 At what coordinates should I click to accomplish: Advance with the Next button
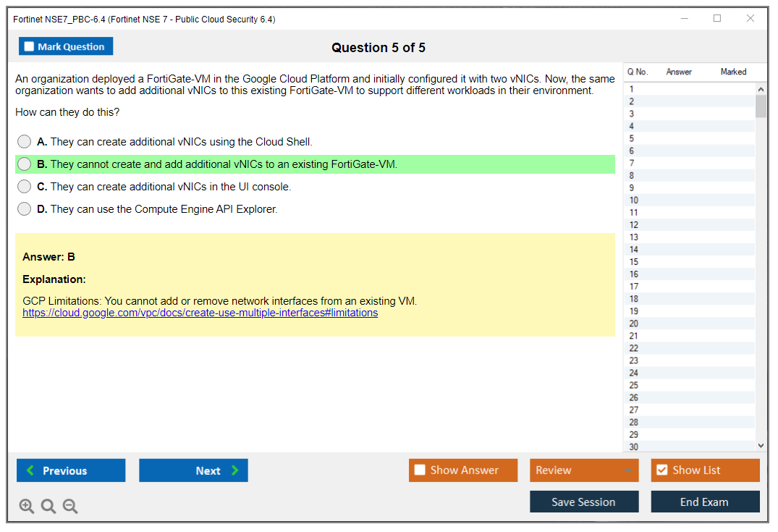click(193, 470)
